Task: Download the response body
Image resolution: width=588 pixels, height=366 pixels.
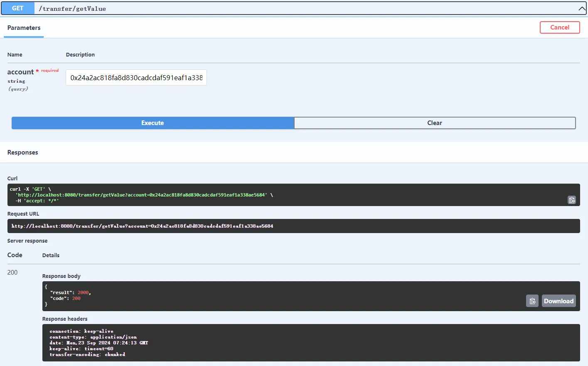Action: tap(558, 301)
